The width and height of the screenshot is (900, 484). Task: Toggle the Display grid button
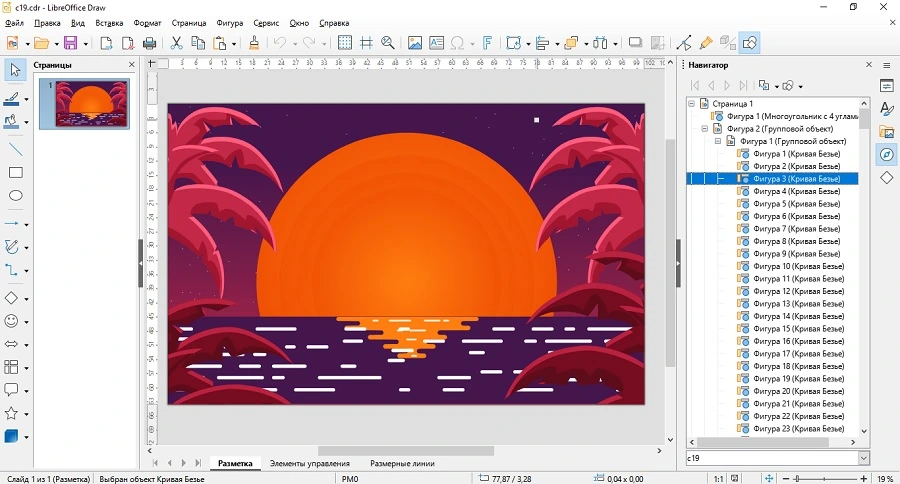click(344, 43)
